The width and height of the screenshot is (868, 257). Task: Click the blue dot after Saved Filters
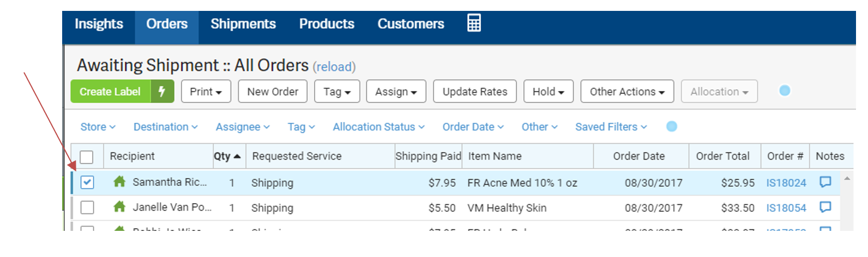672,126
